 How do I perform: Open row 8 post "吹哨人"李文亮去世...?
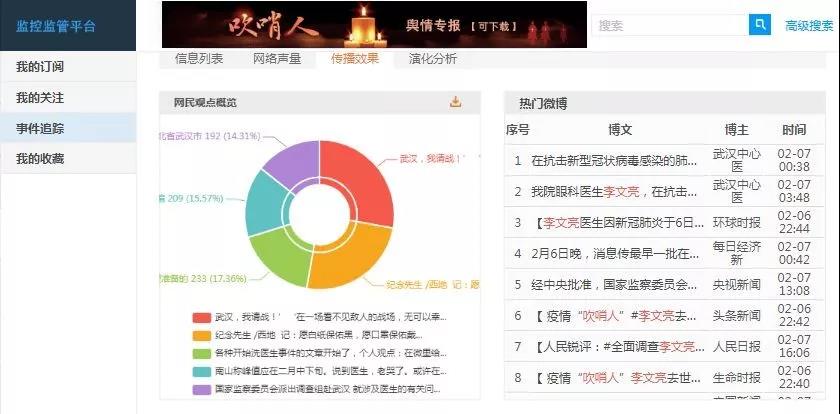pos(617,378)
